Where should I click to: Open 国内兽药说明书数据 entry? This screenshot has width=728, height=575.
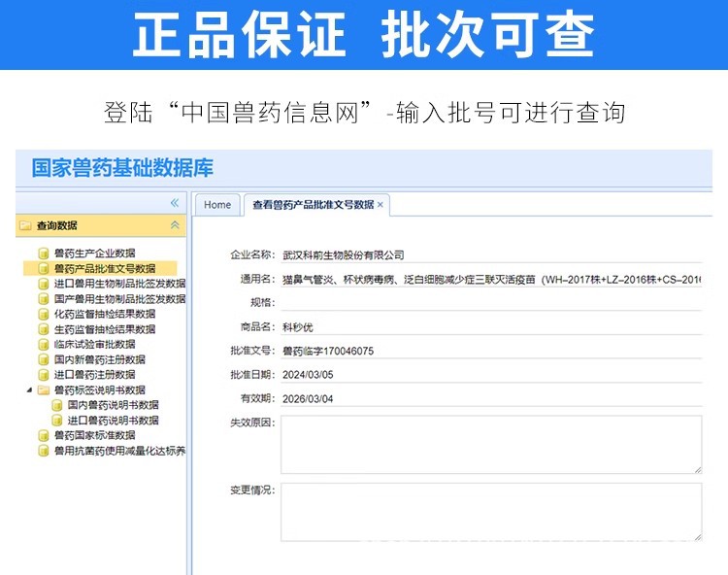pyautogui.click(x=114, y=405)
